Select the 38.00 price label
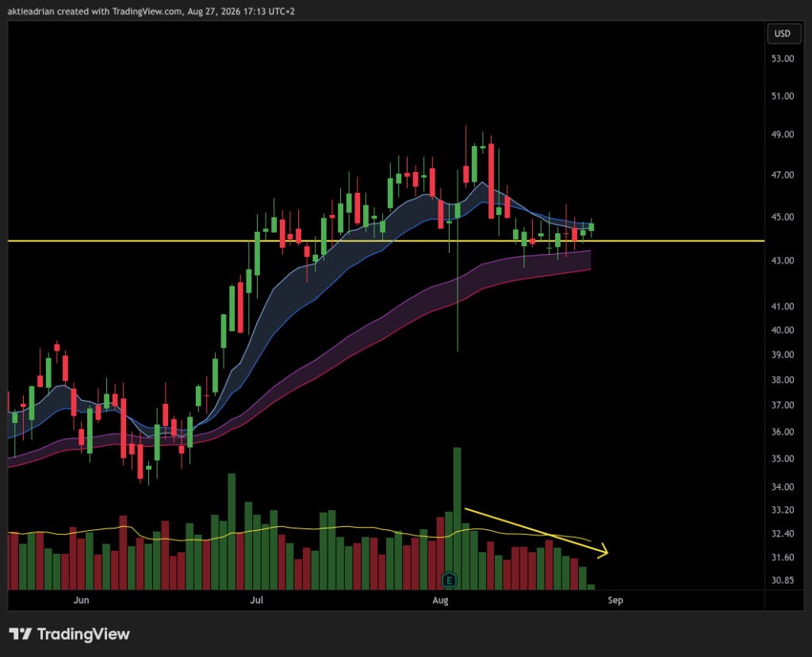Viewport: 812px width, 657px height. [x=783, y=380]
